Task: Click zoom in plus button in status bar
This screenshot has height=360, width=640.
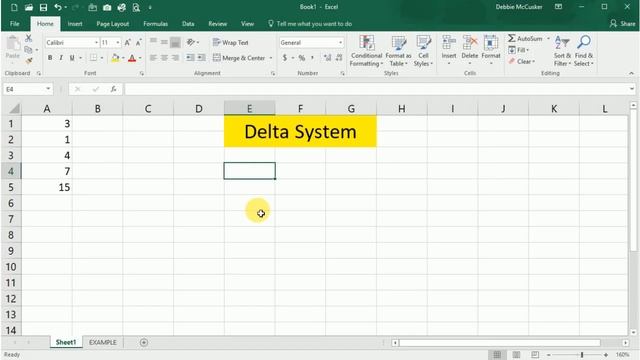Action: click(x=606, y=355)
